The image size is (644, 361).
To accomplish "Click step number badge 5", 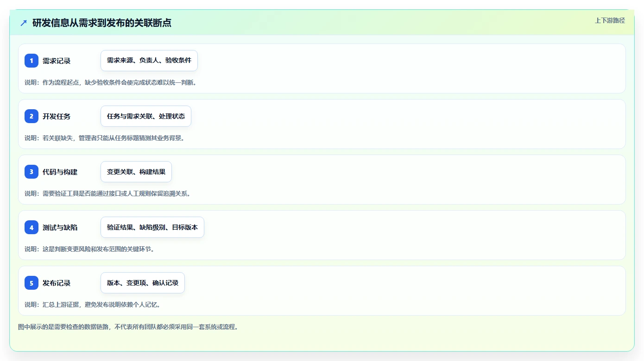I will pos(32,283).
